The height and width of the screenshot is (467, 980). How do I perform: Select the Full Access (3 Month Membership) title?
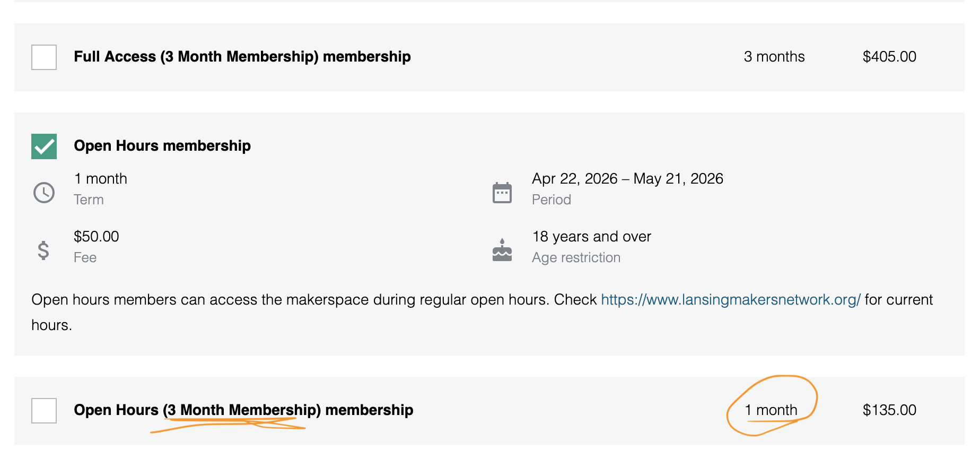point(242,57)
